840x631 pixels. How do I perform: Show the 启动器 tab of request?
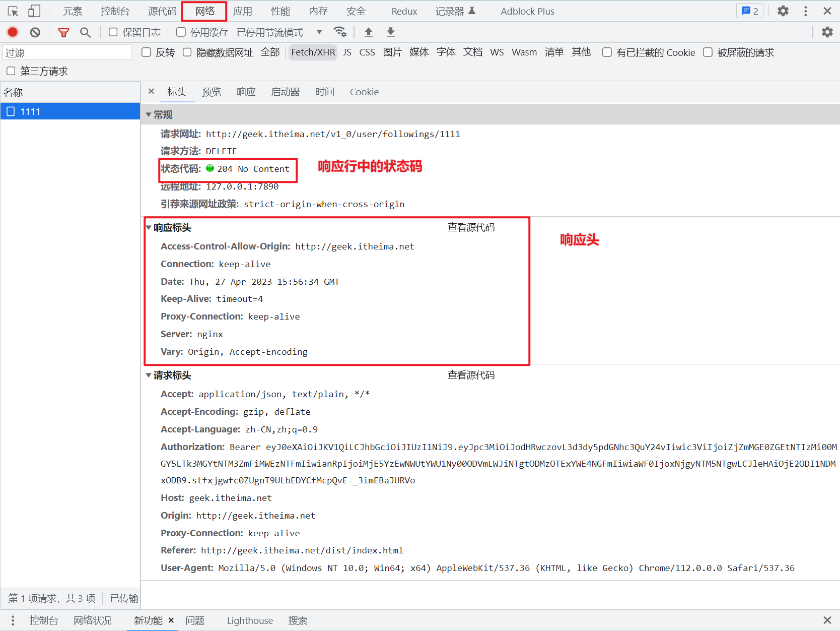286,92
